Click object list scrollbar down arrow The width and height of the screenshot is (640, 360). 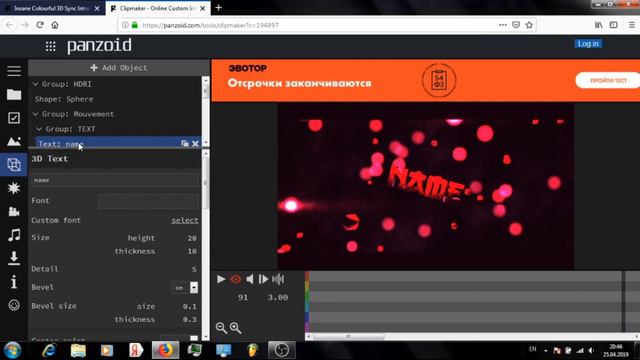coord(205,143)
